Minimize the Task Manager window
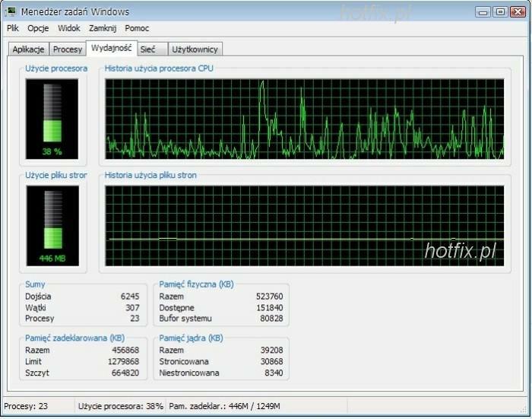Screen dimensions: 532x419 pos(483,11)
